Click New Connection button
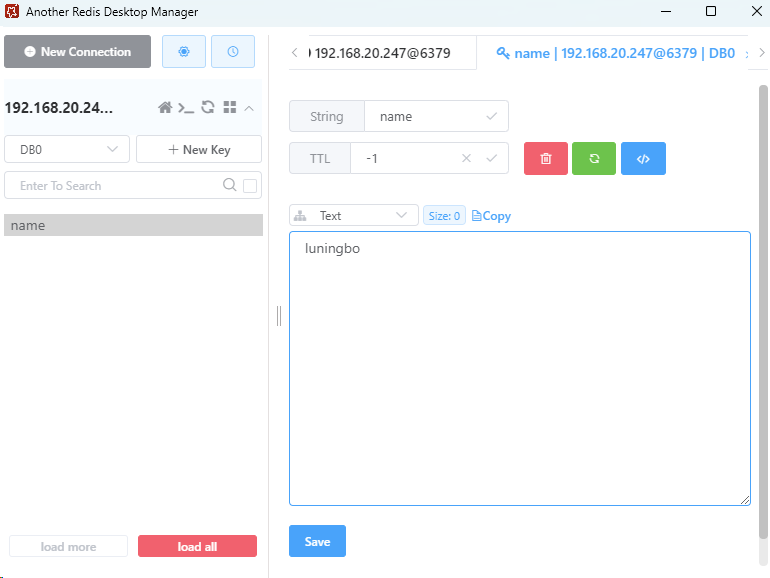The height and width of the screenshot is (578, 770). (78, 52)
